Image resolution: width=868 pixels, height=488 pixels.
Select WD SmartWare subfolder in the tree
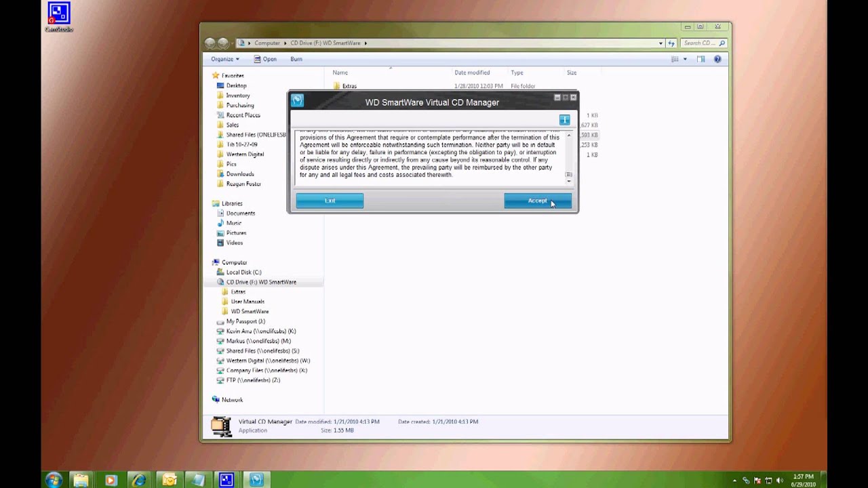[250, 311]
